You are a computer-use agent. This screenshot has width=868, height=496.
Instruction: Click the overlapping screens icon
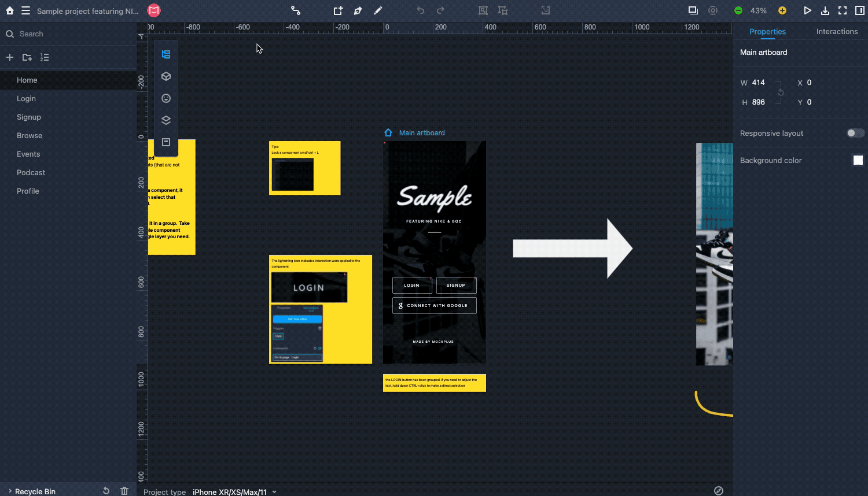pos(693,10)
